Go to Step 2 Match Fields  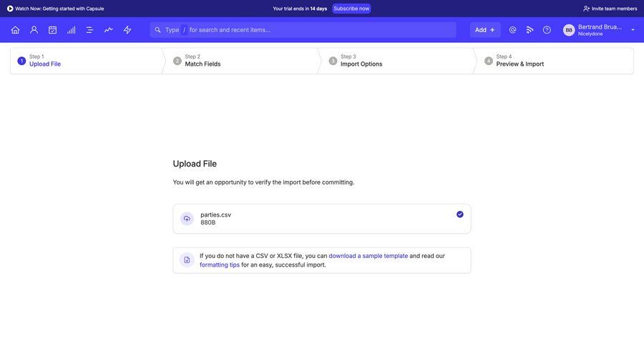point(203,64)
